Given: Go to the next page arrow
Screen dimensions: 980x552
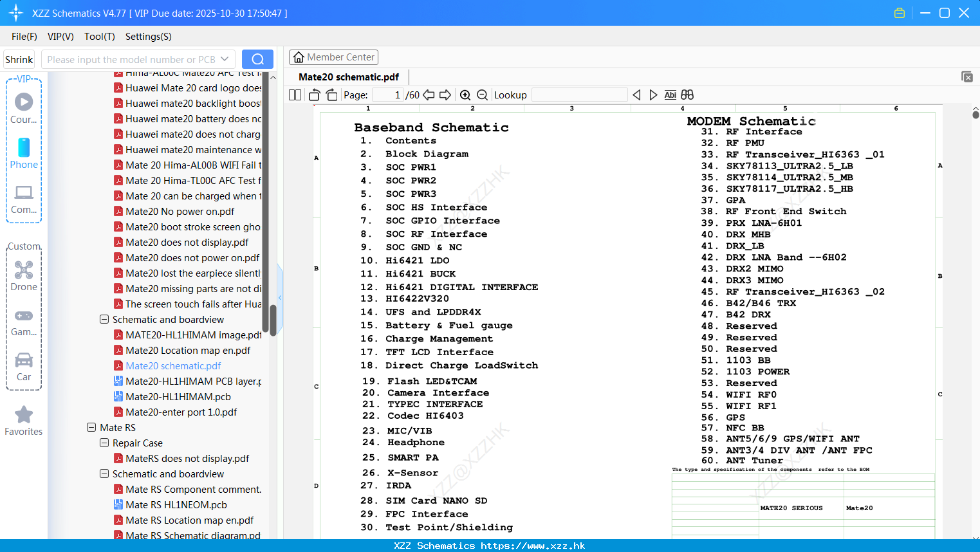Looking at the screenshot, I should [x=445, y=95].
